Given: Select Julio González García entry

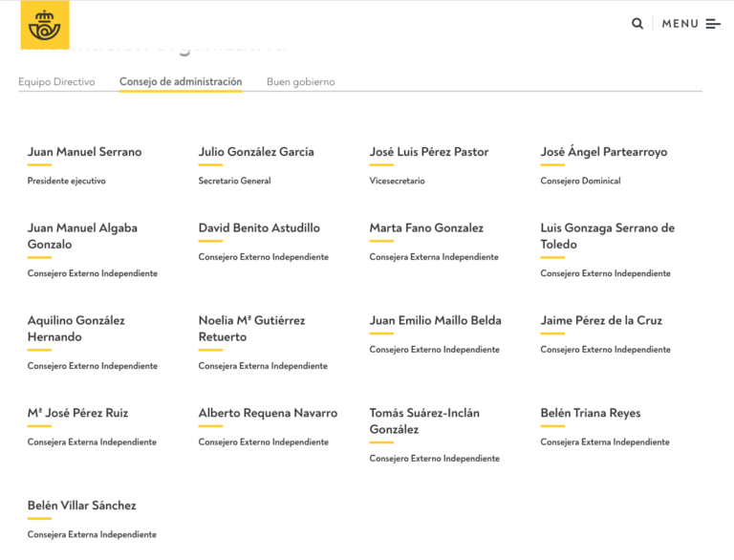Looking at the screenshot, I should (256, 152).
